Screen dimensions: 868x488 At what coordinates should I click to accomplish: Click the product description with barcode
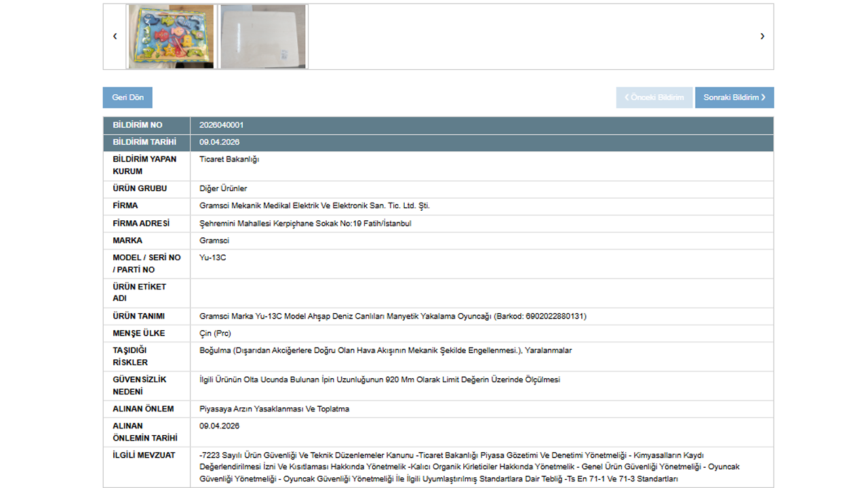click(393, 317)
